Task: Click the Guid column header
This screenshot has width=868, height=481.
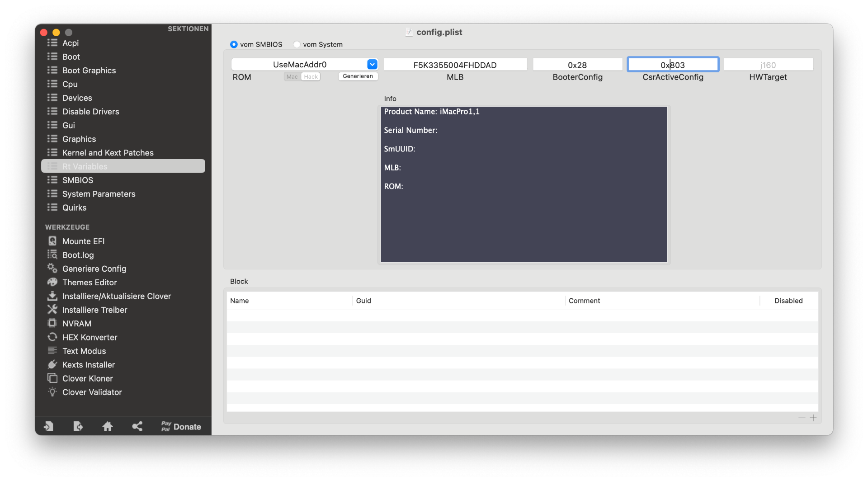Action: click(459, 301)
